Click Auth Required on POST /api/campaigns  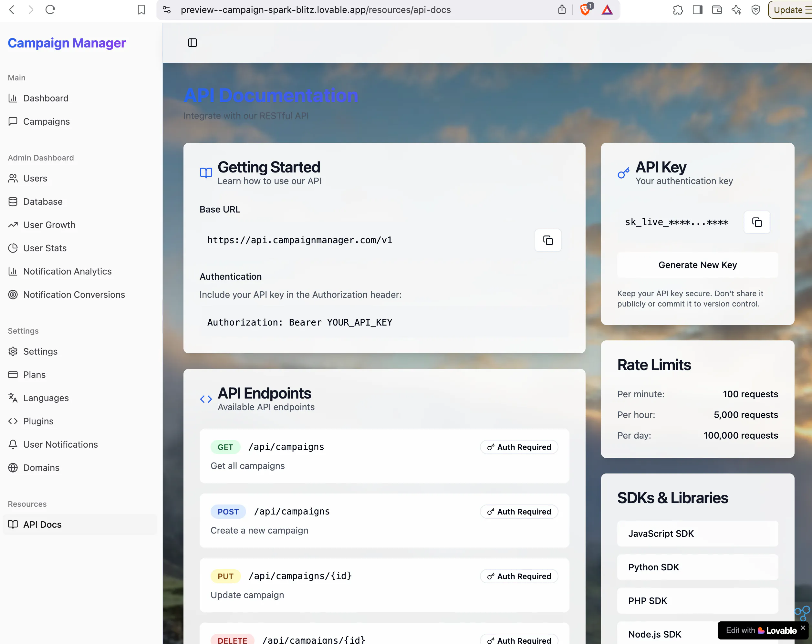(x=519, y=512)
